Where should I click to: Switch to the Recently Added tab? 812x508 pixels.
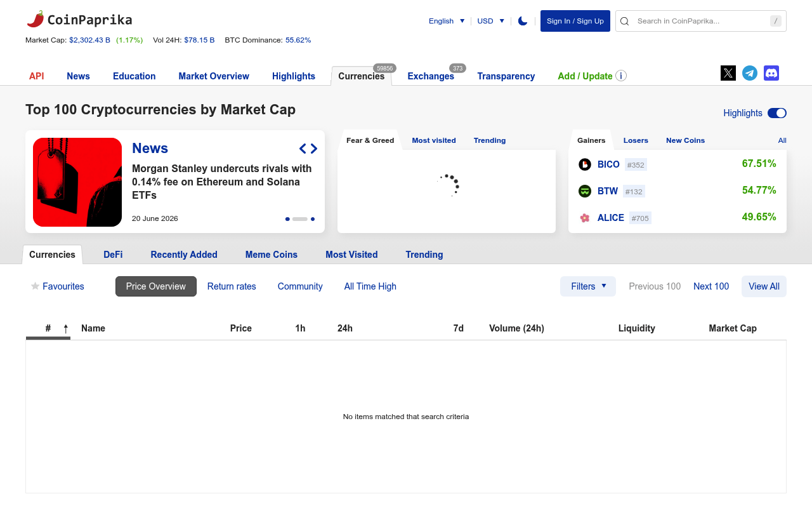pyautogui.click(x=184, y=255)
